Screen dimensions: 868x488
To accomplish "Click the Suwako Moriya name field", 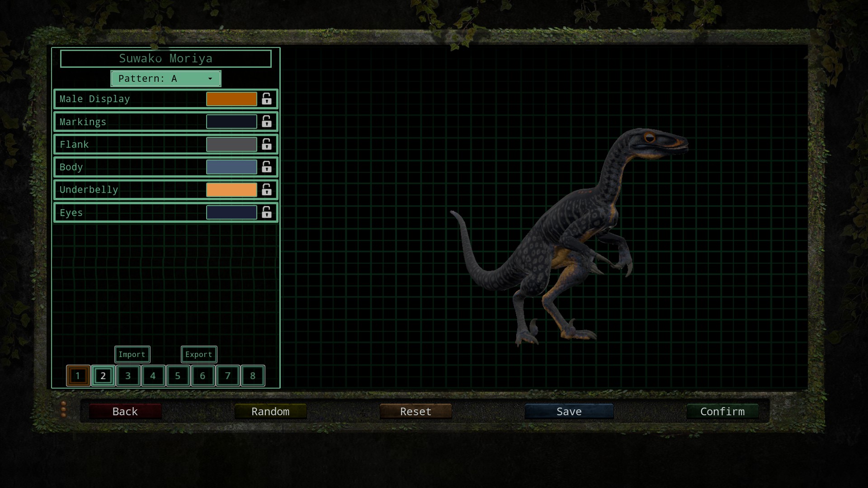I will click(x=165, y=59).
